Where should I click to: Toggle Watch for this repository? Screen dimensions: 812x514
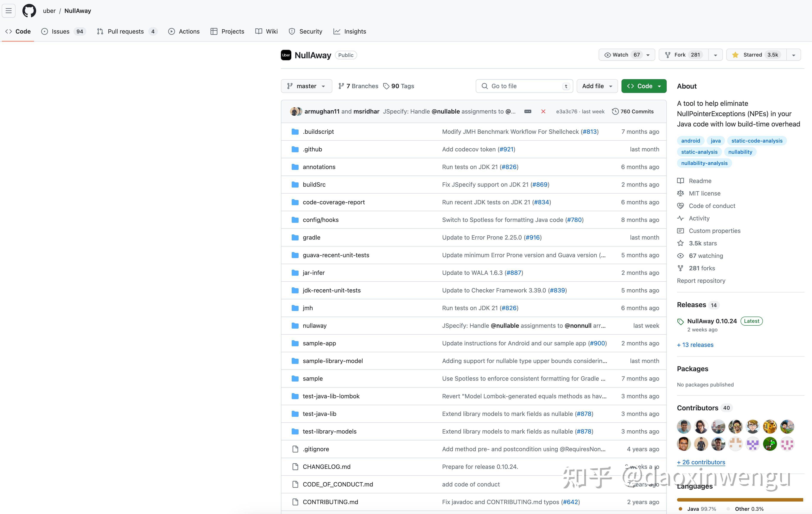tap(626, 55)
